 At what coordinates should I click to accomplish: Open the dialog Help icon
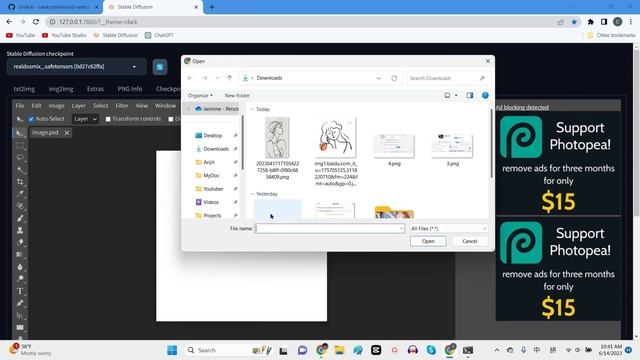tap(485, 96)
